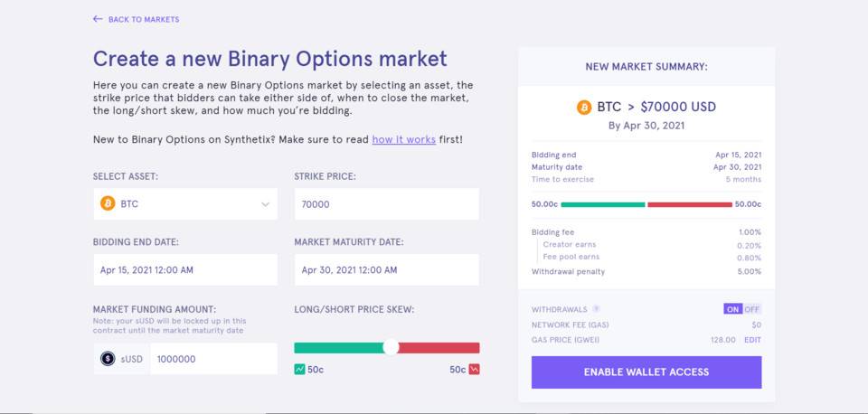Screen dimensions: 868x414
Task: Click the long/short price skew slider handle
Action: (391, 348)
